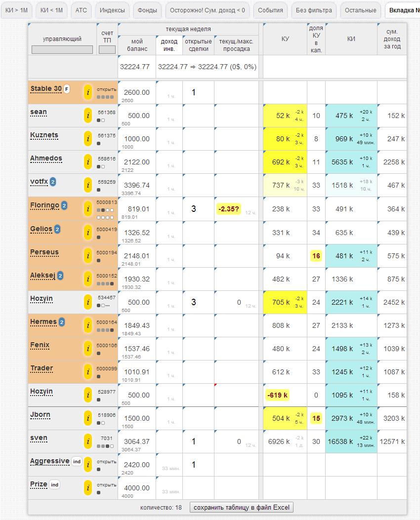Click the blue 2 badge next to Hermes
The height and width of the screenshot is (520, 420).
point(62,322)
